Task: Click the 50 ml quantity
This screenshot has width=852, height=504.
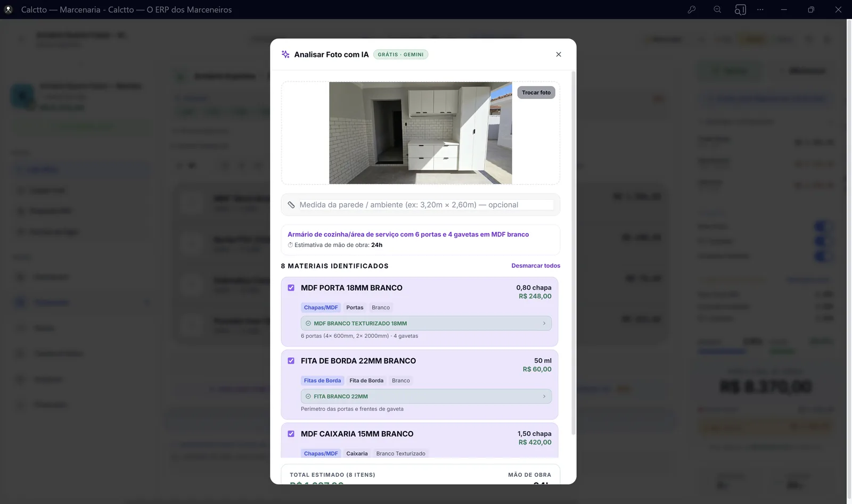Action: click(x=543, y=361)
